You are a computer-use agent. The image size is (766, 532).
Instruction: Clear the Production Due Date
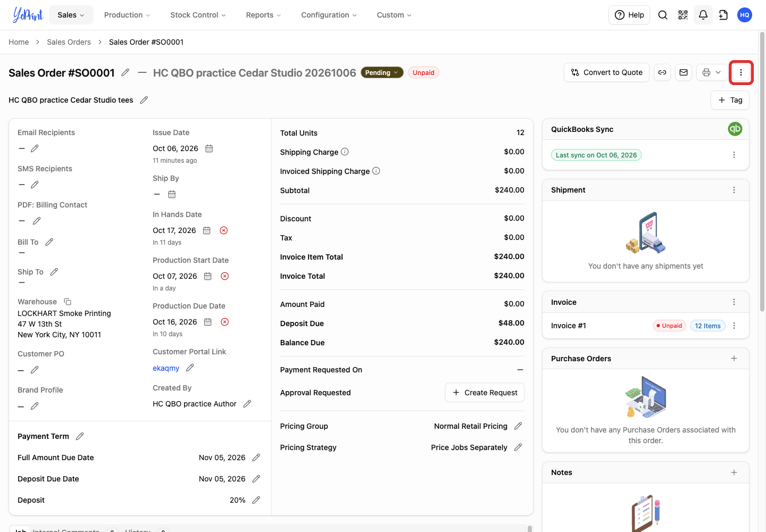click(x=225, y=322)
